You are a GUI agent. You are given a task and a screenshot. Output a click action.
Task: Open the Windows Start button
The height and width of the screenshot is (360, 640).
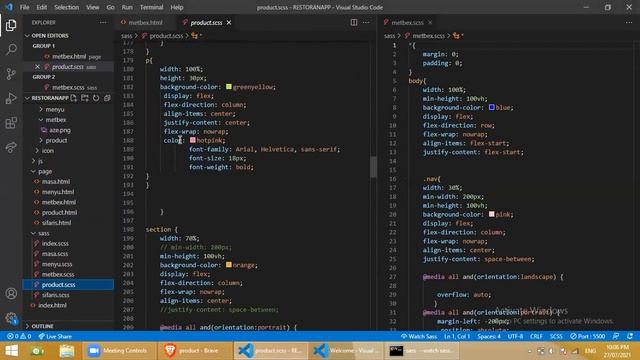11,351
